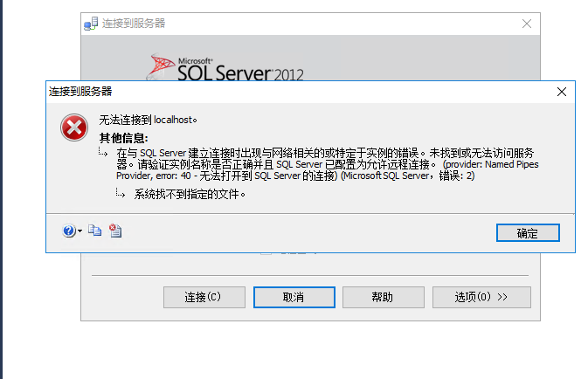Click the red error X icon
Screen dimensions: 588x379
click(73, 128)
